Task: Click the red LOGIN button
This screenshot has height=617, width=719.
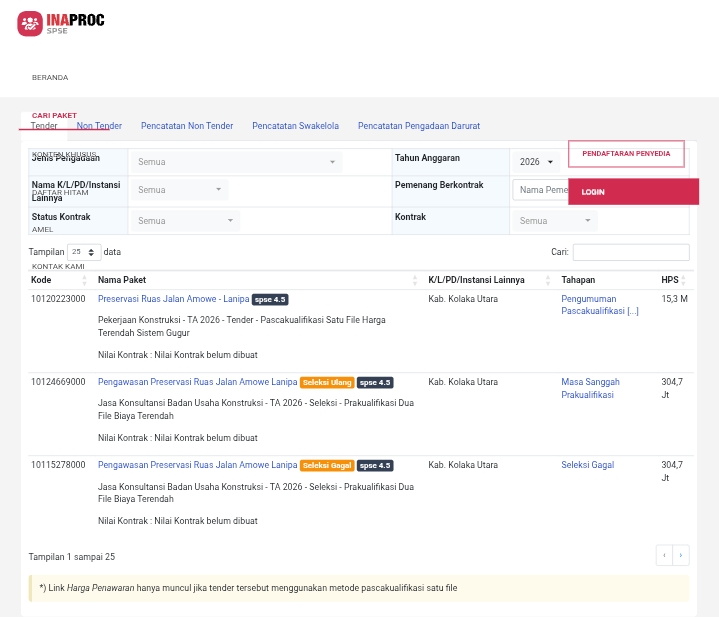Action: (x=632, y=191)
